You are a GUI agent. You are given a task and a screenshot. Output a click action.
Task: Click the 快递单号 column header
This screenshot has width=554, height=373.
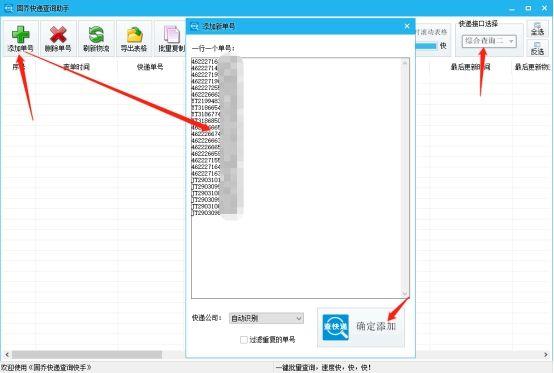[150, 67]
